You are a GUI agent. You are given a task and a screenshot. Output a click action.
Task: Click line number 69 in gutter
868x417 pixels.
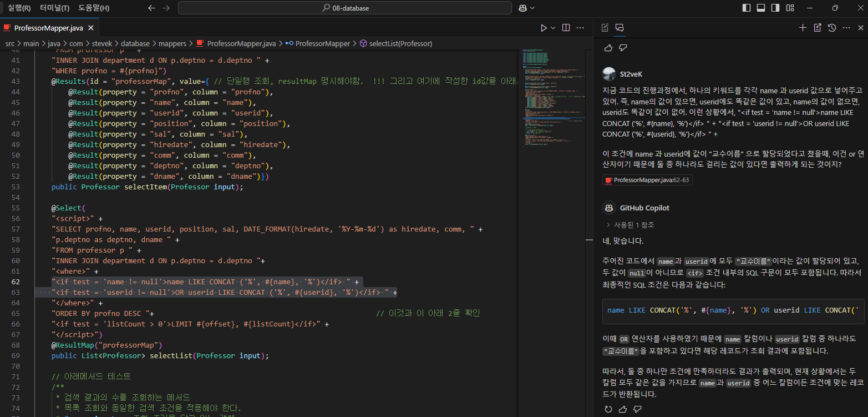(16, 355)
